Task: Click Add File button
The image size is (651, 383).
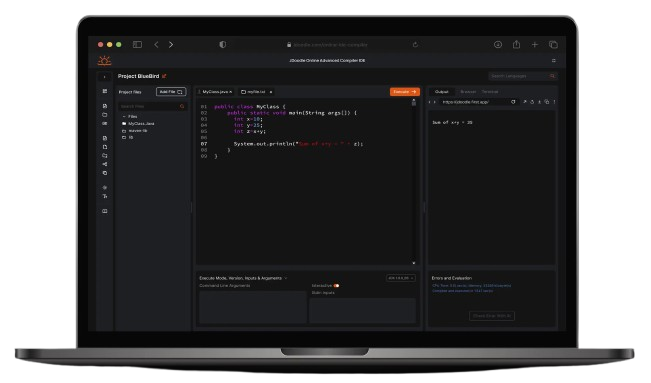Action: coord(171,92)
